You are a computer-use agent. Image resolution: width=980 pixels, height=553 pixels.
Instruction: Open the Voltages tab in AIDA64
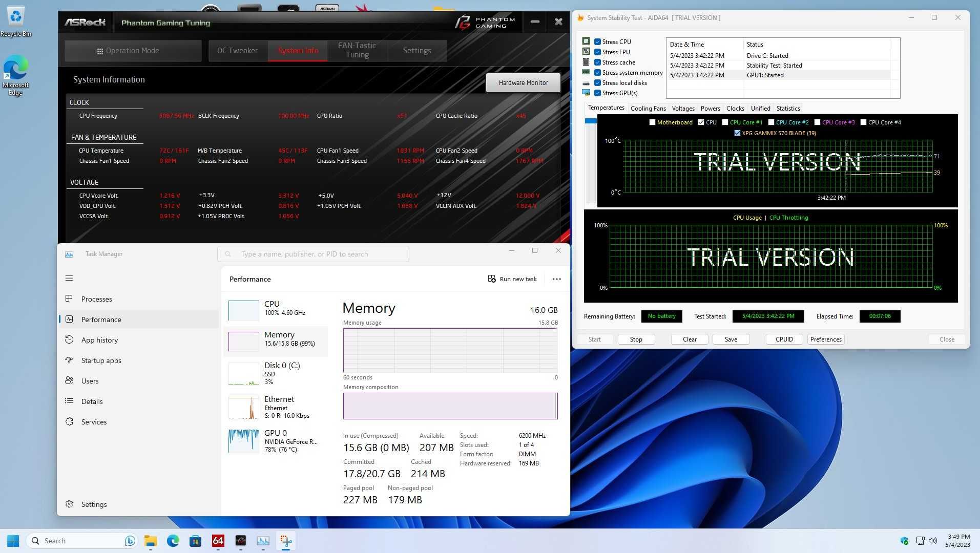(683, 109)
